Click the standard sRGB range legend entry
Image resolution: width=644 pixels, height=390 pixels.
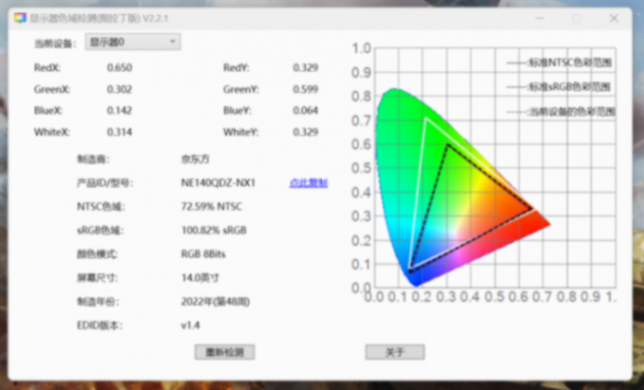coord(559,87)
